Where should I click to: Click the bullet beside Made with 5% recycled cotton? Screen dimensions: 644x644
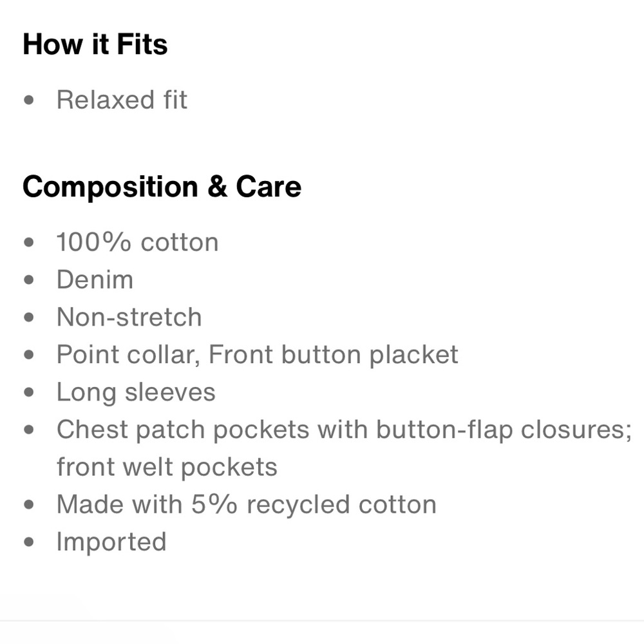[x=29, y=504]
